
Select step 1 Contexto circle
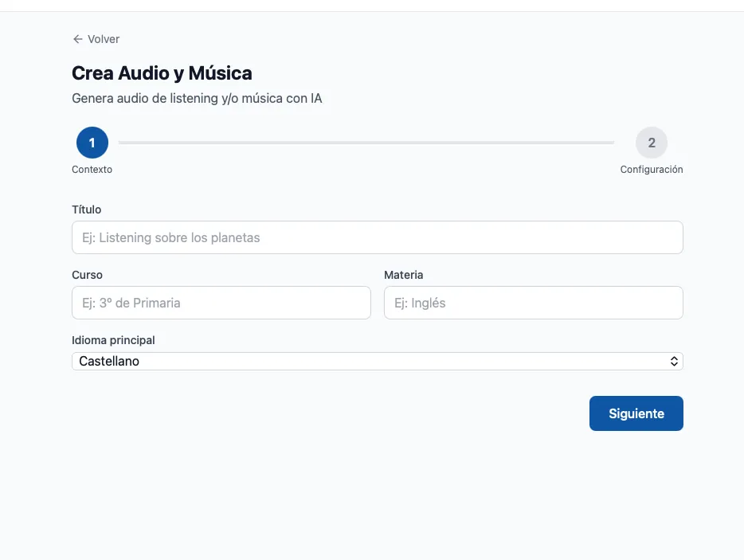pyautogui.click(x=92, y=143)
